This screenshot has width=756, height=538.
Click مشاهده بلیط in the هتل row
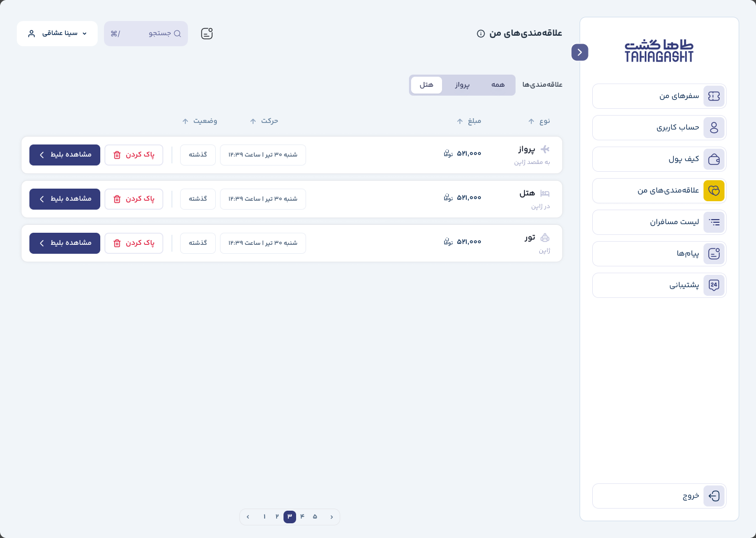pos(65,199)
